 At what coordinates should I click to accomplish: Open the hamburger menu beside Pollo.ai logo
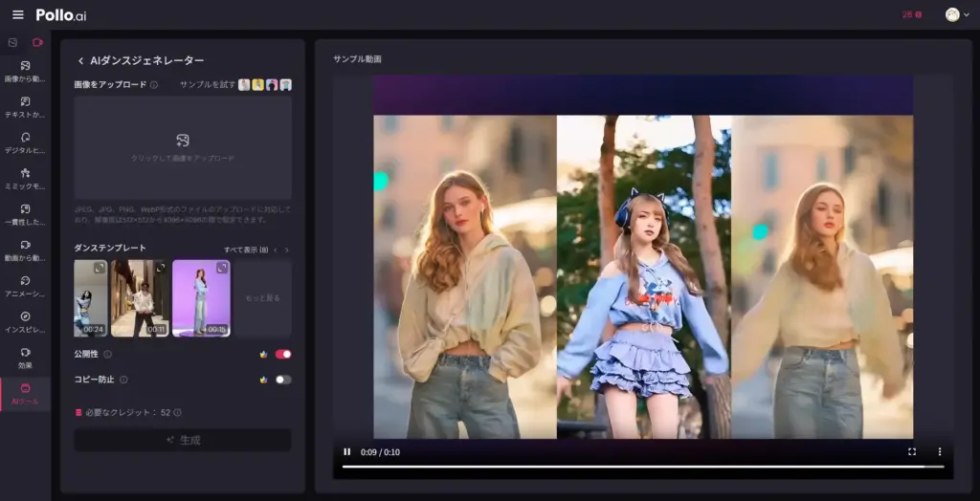pyautogui.click(x=17, y=14)
